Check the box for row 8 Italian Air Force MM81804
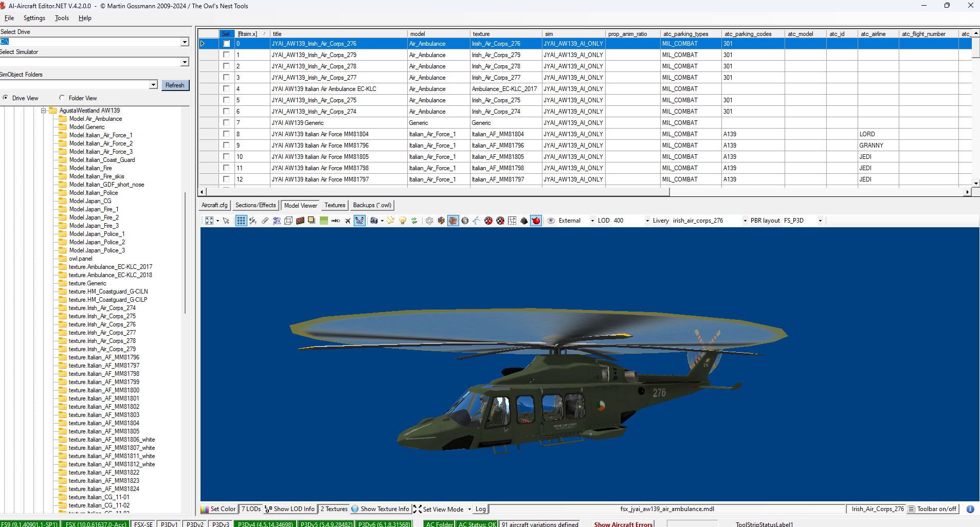 [226, 134]
